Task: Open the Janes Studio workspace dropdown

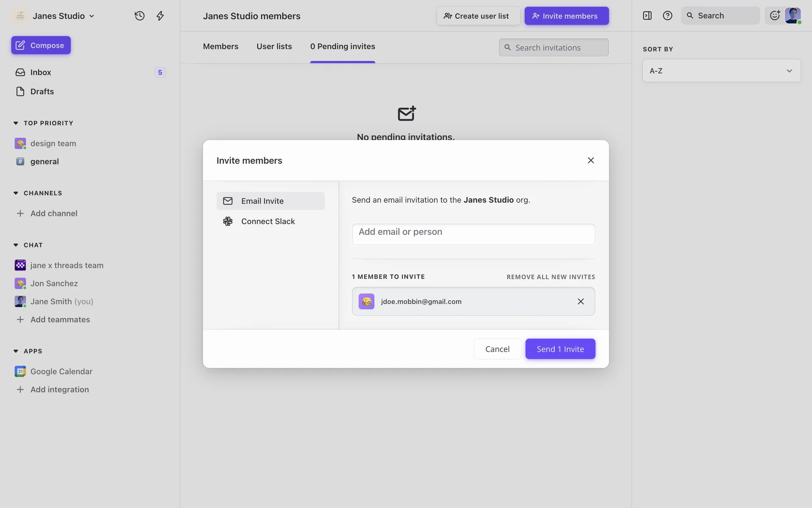Action: (x=63, y=16)
